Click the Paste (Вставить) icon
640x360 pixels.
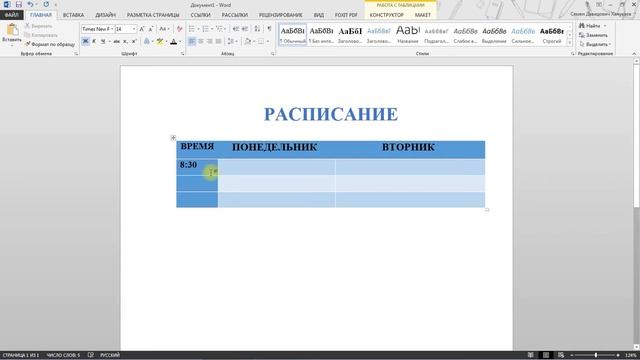point(11,33)
